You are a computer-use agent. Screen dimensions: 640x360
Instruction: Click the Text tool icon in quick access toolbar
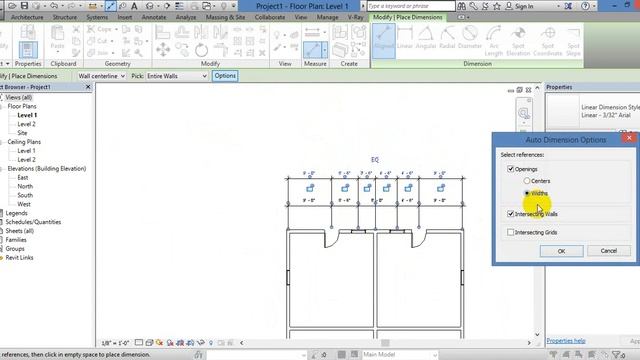click(x=134, y=6)
